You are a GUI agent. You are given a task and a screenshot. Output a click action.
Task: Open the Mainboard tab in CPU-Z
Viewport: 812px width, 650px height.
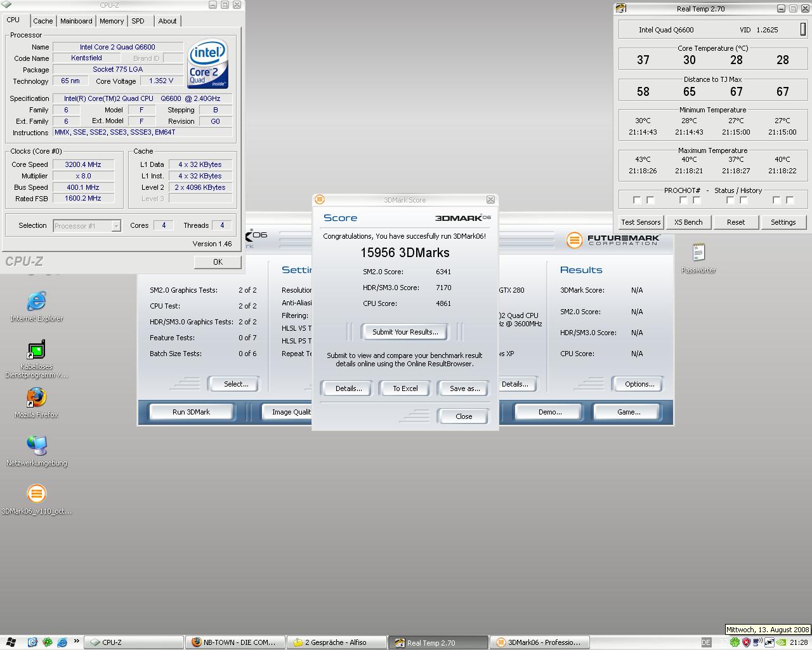76,21
